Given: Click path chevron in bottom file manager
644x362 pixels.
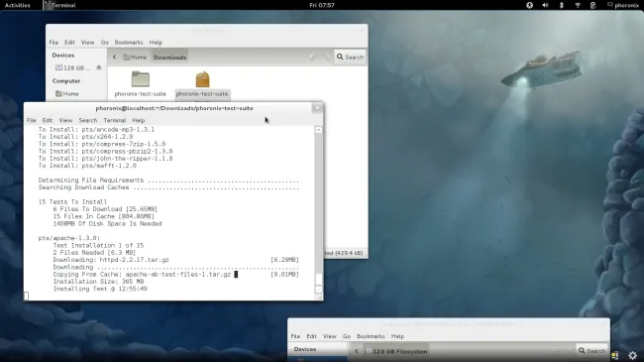Looking at the screenshot, I should pos(356,351).
